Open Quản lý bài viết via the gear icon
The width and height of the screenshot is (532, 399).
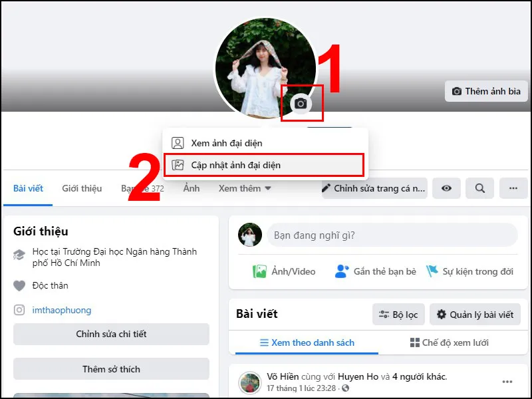pyautogui.click(x=475, y=314)
